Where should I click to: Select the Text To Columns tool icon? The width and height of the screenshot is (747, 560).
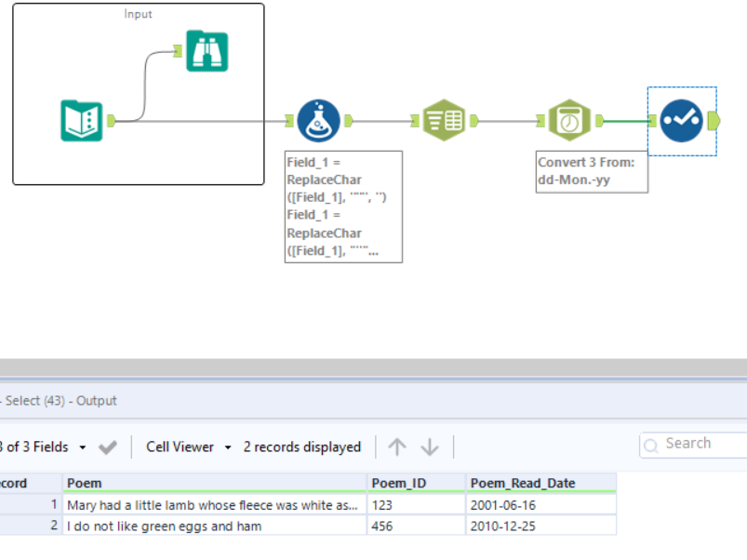tap(444, 120)
